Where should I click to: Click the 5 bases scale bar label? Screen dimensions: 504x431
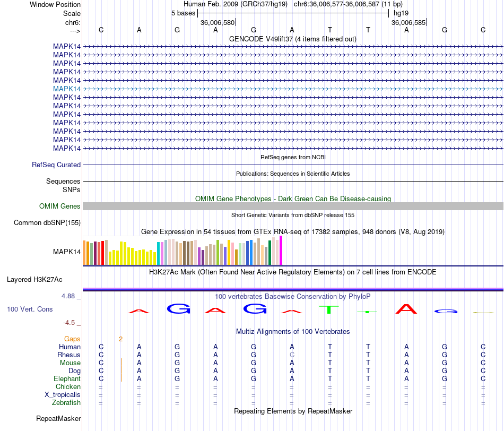click(x=183, y=13)
